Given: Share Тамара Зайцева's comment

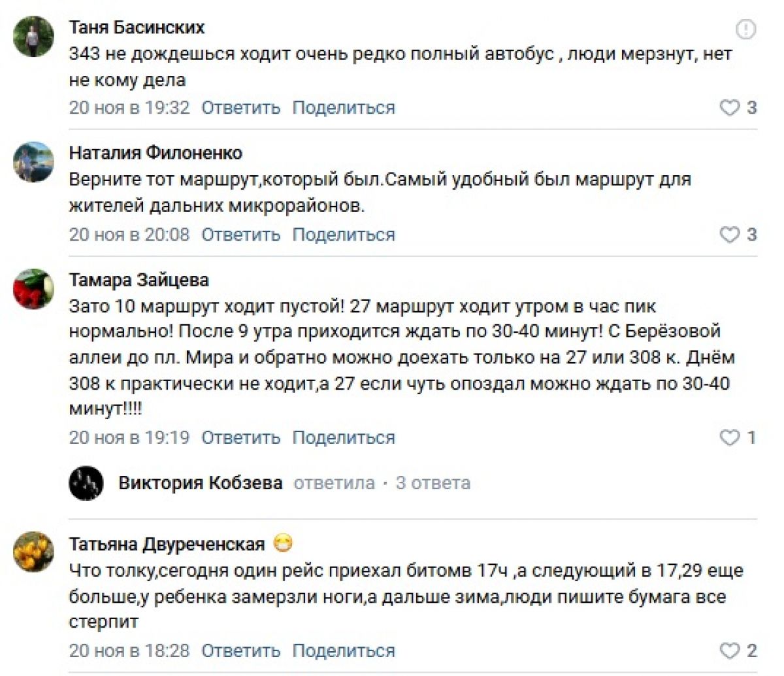Looking at the screenshot, I should (x=344, y=438).
